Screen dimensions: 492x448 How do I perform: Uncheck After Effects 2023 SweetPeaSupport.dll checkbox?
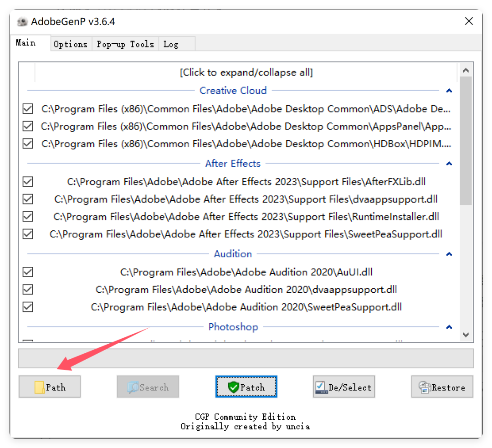point(28,234)
